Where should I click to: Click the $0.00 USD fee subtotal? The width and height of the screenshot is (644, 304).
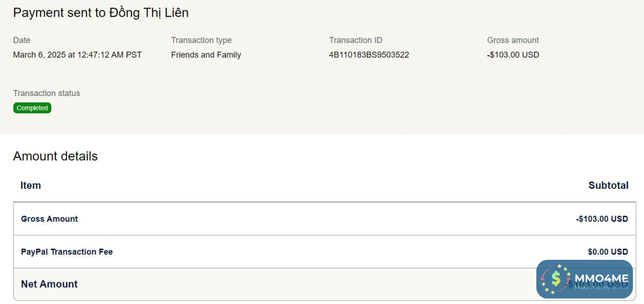point(608,252)
